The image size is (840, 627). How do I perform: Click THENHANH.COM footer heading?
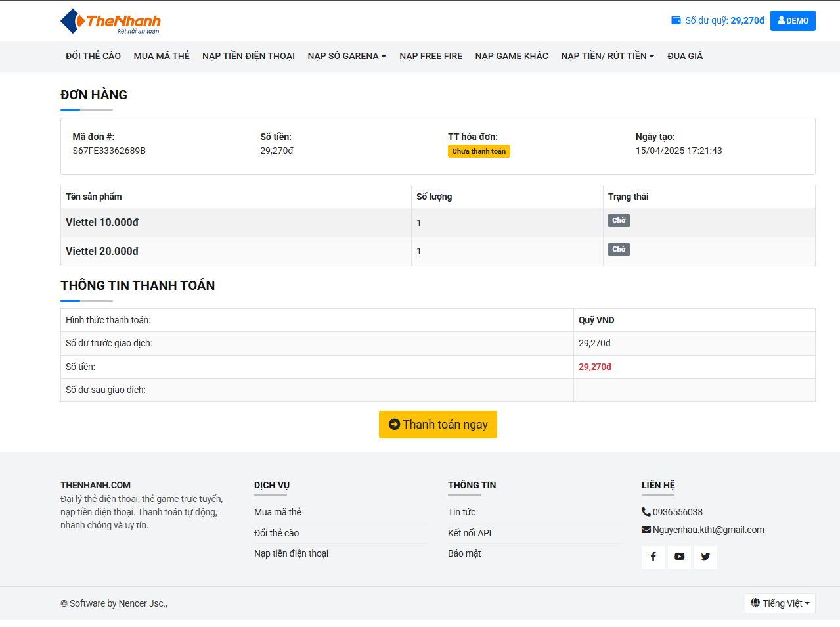(95, 485)
